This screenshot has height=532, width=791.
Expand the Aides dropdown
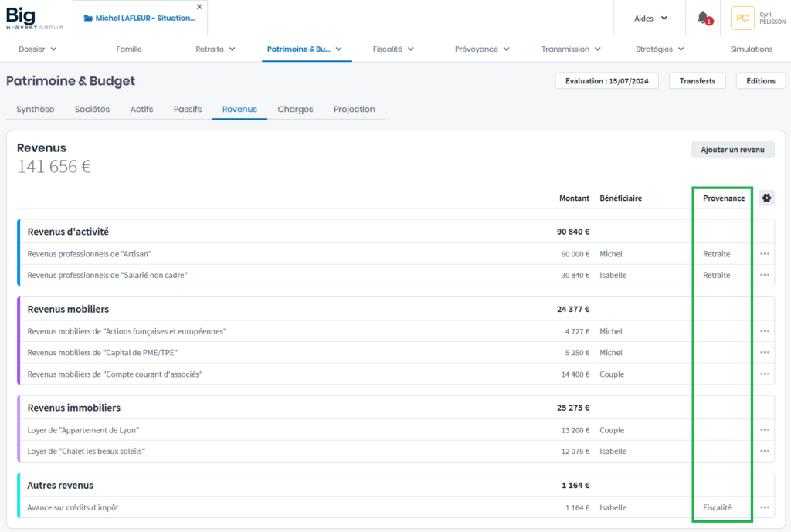(650, 19)
